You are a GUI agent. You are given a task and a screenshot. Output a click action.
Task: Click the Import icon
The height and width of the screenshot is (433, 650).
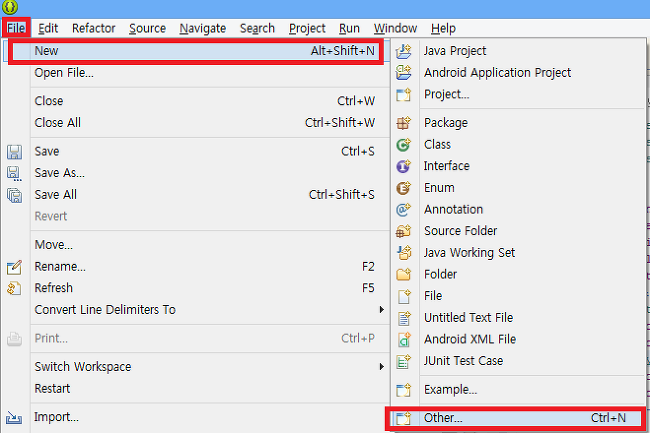[x=15, y=417]
